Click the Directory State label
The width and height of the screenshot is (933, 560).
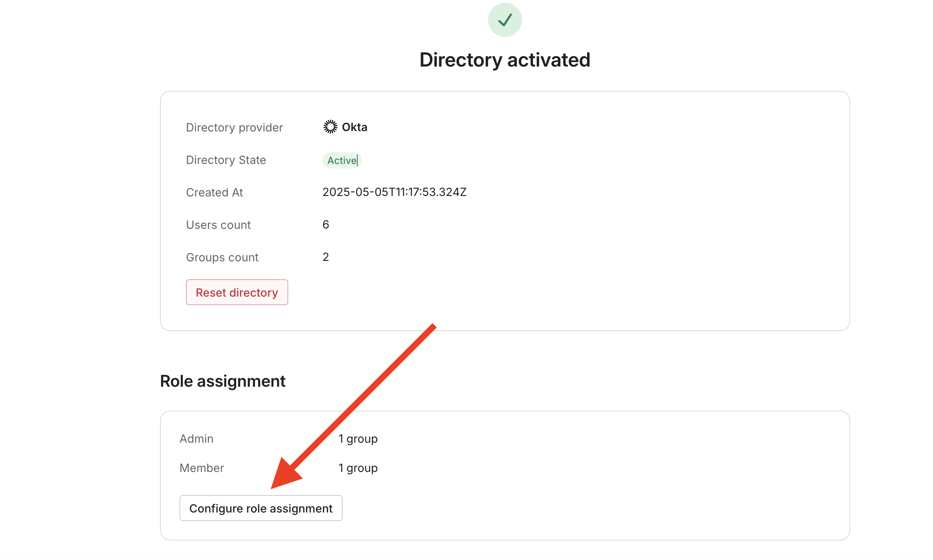pos(226,160)
